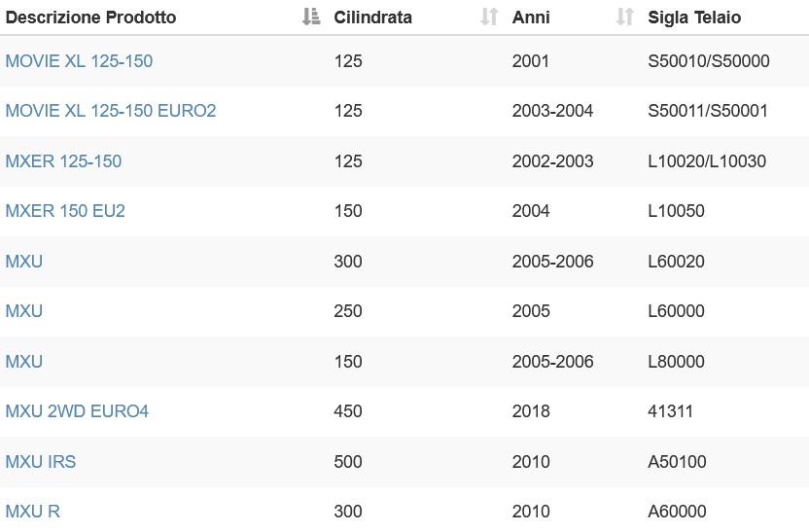Viewport: 809px width, 532px height.
Task: Open the MXU R product link
Action: click(32, 511)
